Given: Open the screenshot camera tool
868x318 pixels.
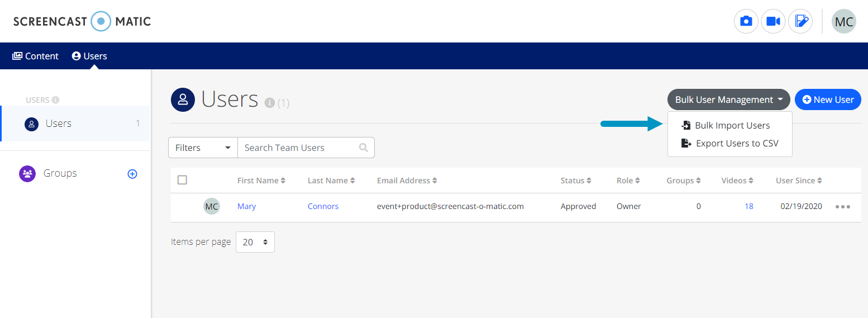Looking at the screenshot, I should (x=746, y=22).
